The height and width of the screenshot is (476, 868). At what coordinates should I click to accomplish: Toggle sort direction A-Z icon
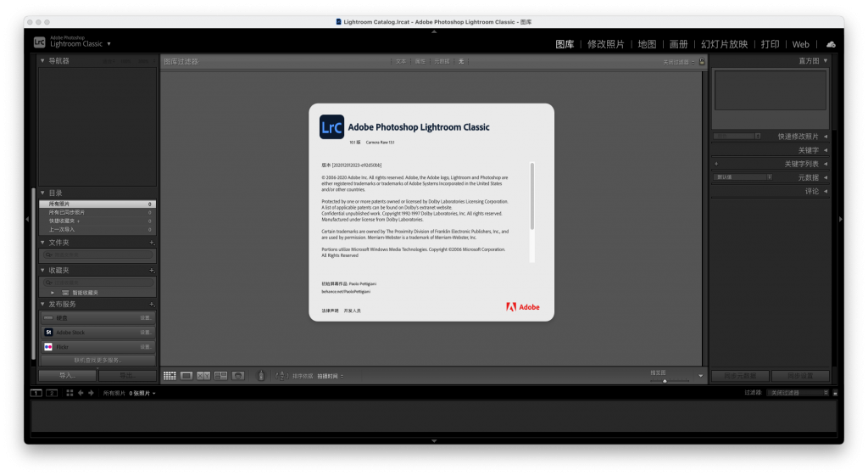[x=281, y=376]
